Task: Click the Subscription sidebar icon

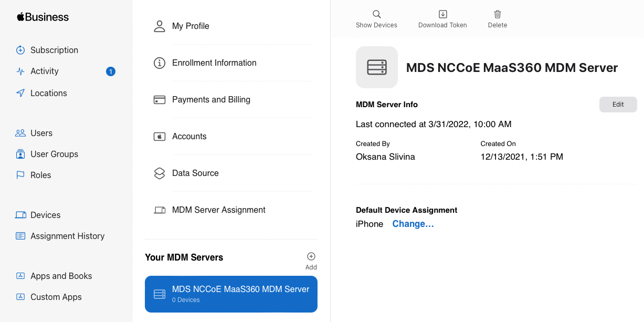Action: pos(20,50)
